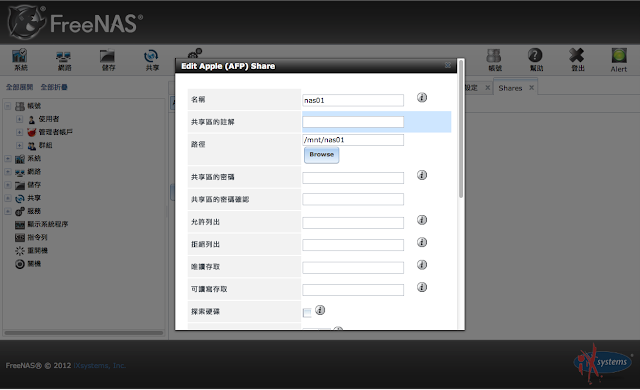
Task: Focus the 共享區的註解 input field
Action: tap(353, 122)
